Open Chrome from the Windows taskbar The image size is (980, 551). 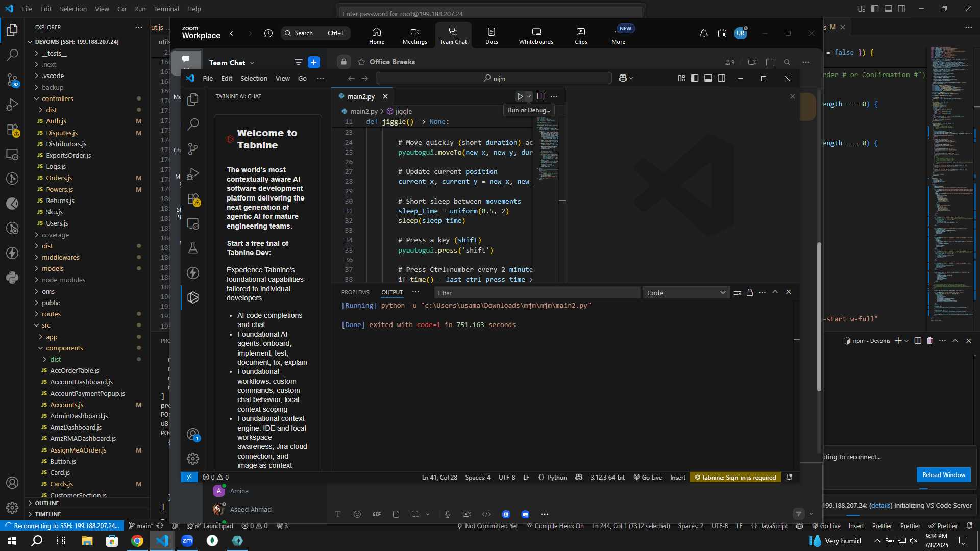click(137, 541)
